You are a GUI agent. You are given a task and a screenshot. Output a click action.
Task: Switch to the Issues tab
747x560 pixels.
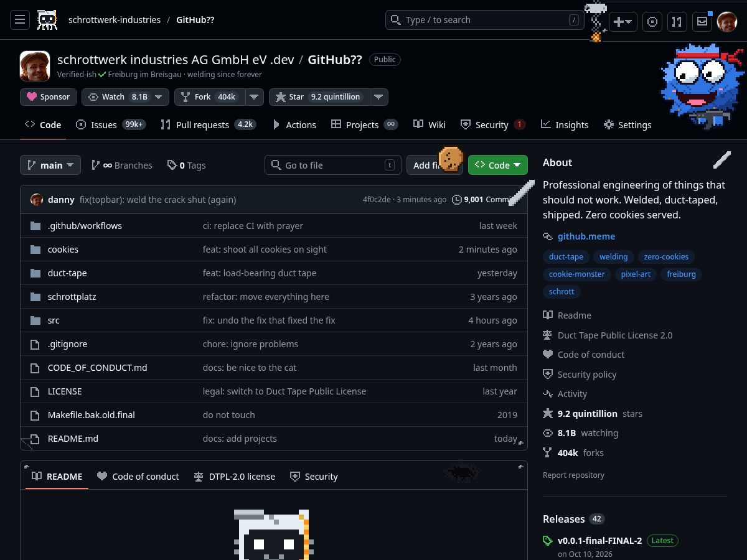coord(110,124)
